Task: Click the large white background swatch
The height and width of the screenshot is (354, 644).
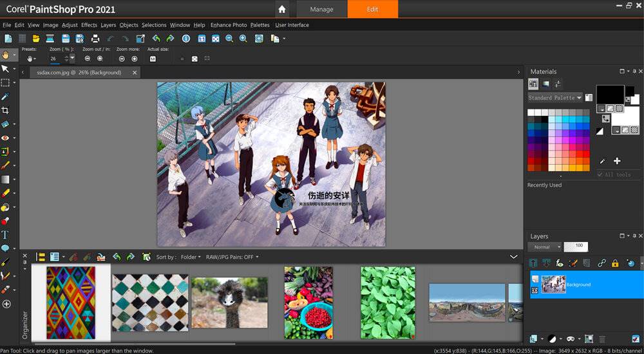Action: pyautogui.click(x=625, y=119)
